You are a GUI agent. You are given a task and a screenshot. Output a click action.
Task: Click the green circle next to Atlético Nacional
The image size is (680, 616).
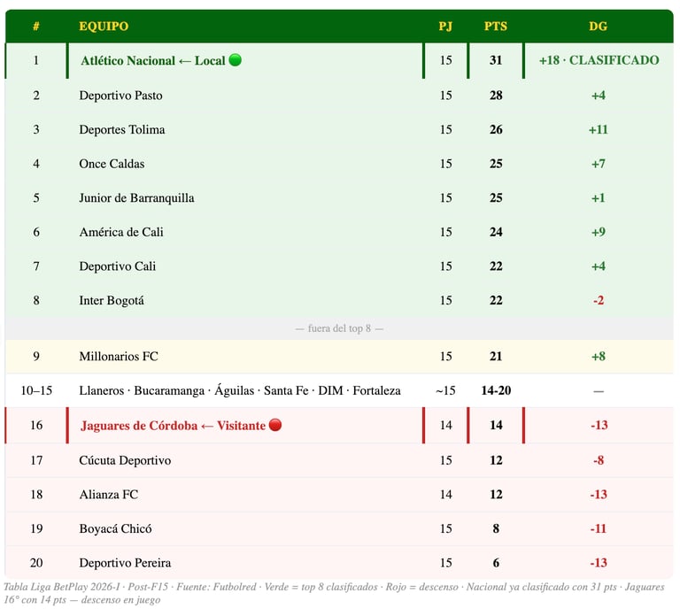pyautogui.click(x=236, y=60)
